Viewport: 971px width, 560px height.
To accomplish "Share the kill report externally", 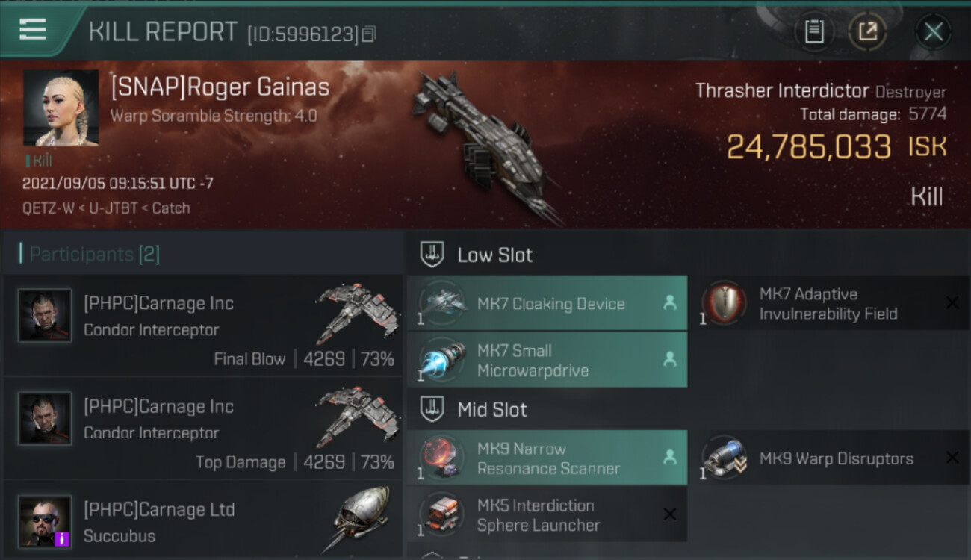I will click(867, 31).
